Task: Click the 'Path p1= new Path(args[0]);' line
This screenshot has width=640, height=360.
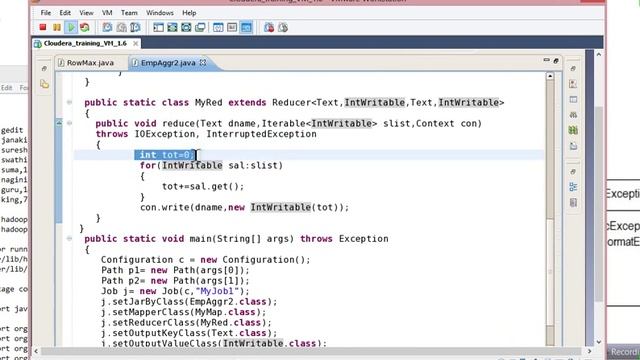Action: pos(175,270)
